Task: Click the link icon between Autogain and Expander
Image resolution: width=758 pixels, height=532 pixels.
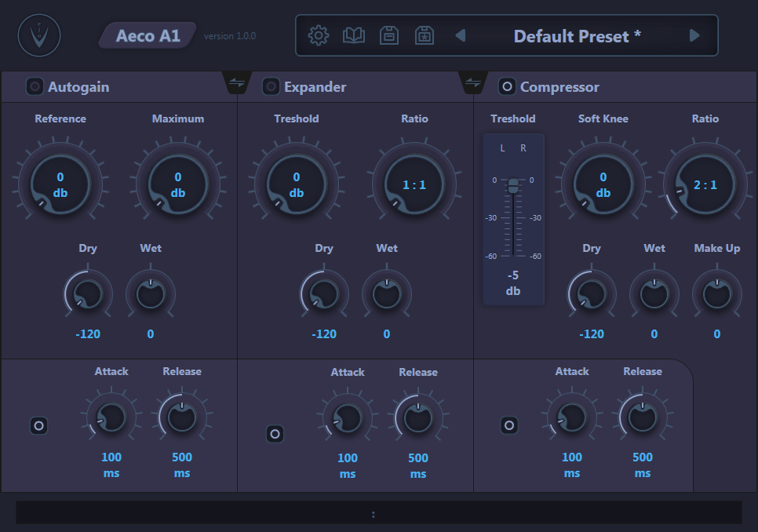Action: click(237, 82)
